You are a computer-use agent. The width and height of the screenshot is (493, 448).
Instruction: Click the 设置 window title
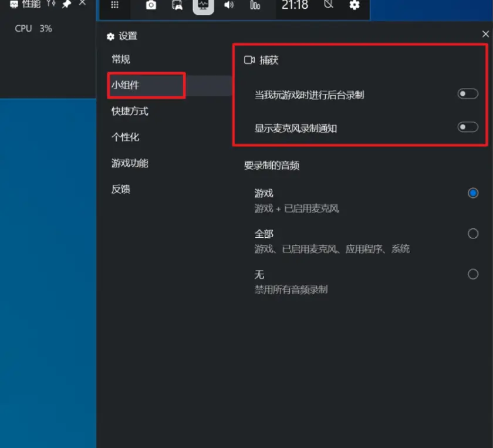[x=128, y=36]
